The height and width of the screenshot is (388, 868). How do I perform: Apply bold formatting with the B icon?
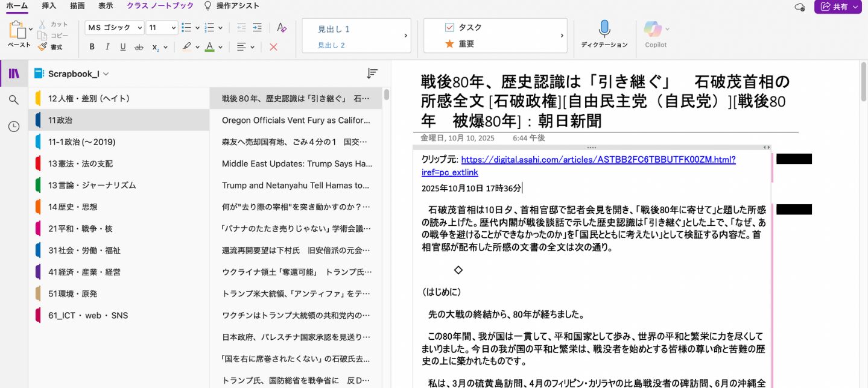pos(92,47)
